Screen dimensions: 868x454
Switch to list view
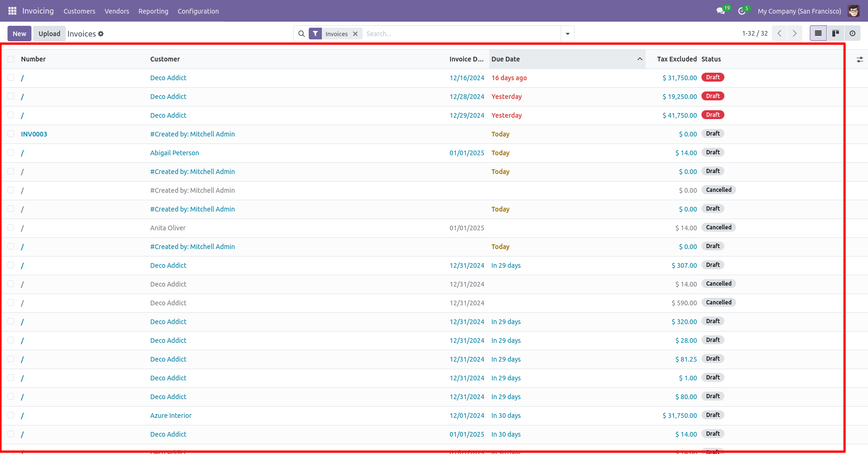[818, 33]
